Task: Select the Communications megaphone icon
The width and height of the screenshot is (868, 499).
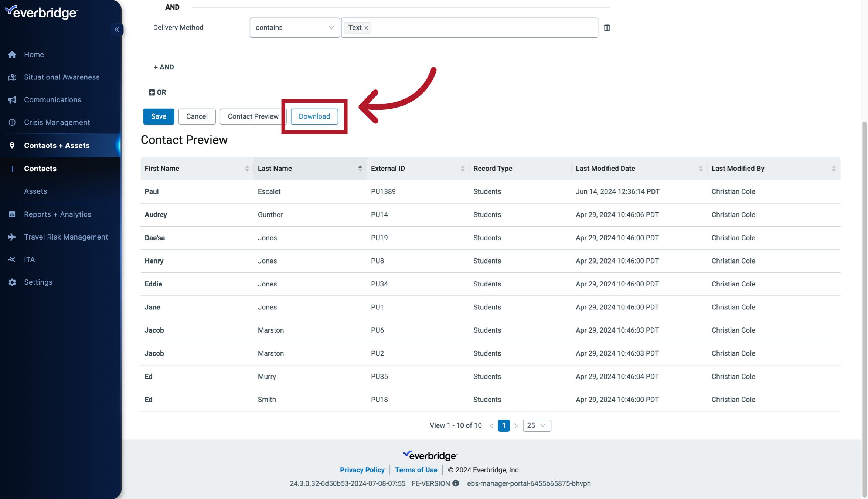Action: [x=12, y=100]
